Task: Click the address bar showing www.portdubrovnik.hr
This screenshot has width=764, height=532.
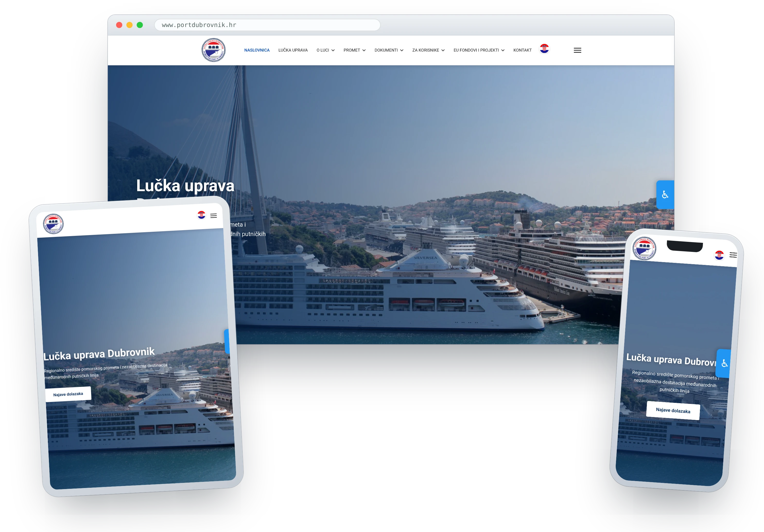Action: pos(267,25)
